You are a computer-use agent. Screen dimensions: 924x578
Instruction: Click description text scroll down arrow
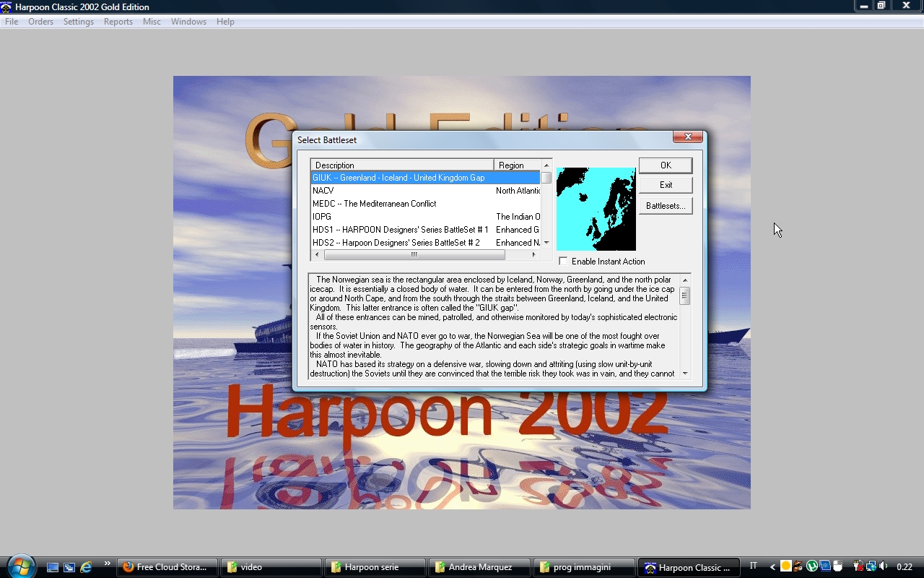pos(685,374)
